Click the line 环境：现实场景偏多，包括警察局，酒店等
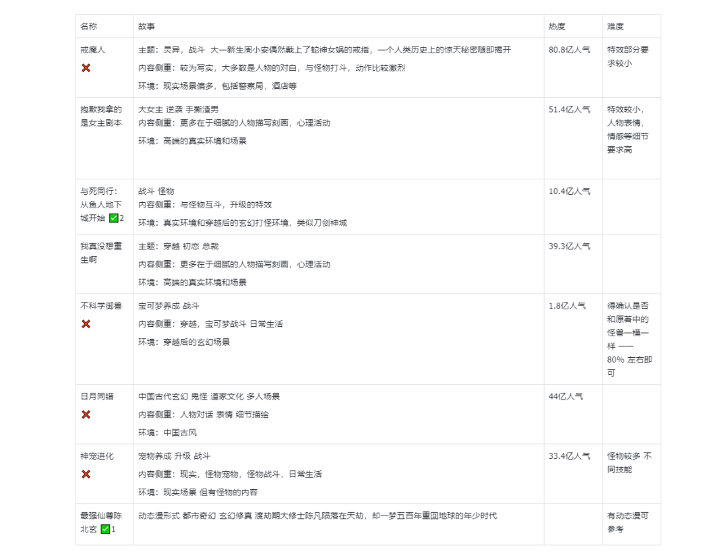This screenshot has width=728, height=560. point(217,86)
